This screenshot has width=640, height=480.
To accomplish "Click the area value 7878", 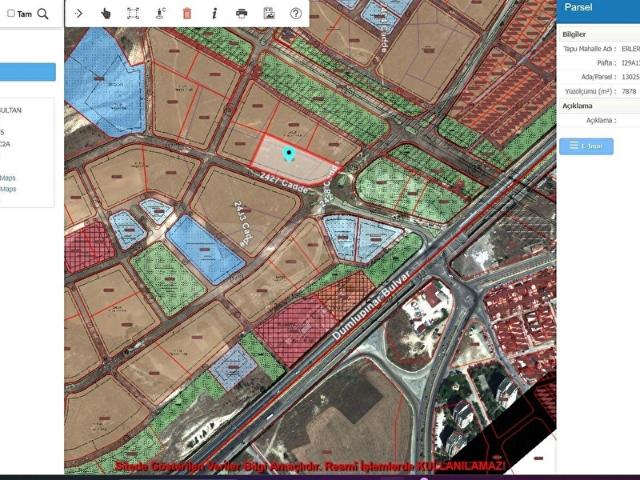I will pyautogui.click(x=629, y=91).
